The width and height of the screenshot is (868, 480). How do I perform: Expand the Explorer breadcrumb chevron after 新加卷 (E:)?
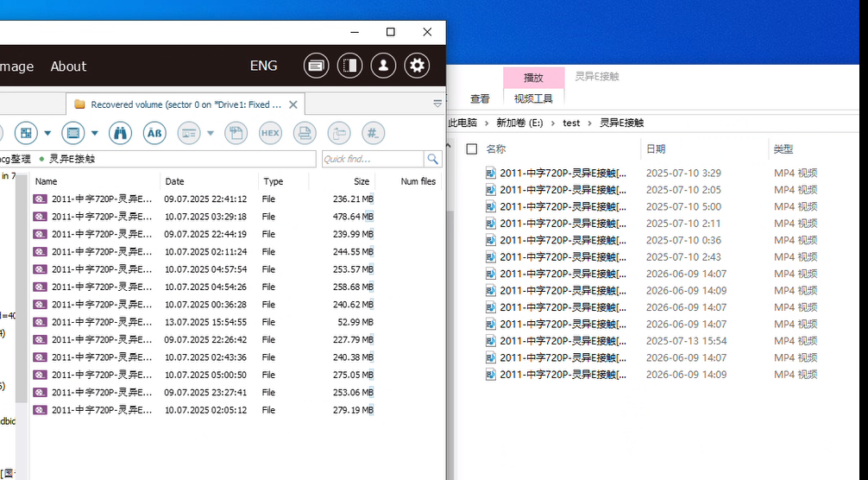click(x=553, y=123)
